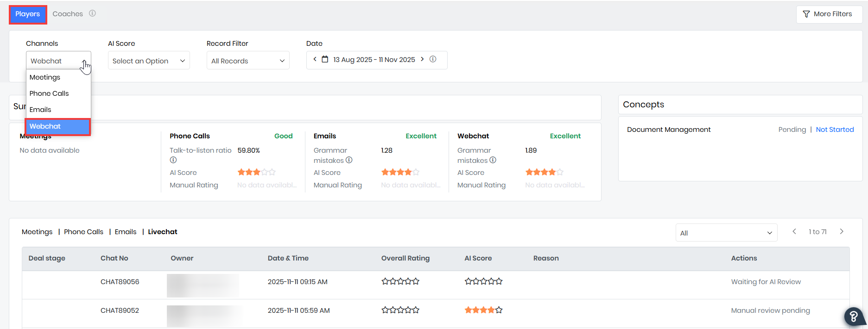
Task: Go to next date range arrow
Action: click(422, 59)
